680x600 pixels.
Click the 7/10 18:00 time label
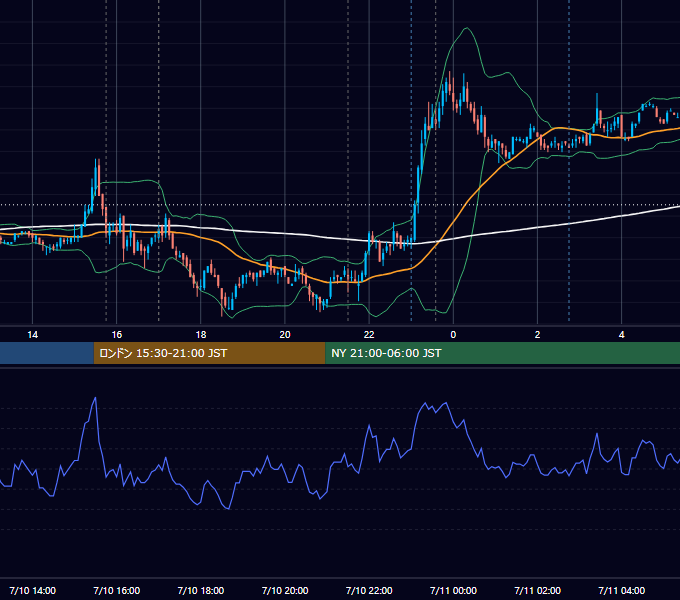click(201, 590)
